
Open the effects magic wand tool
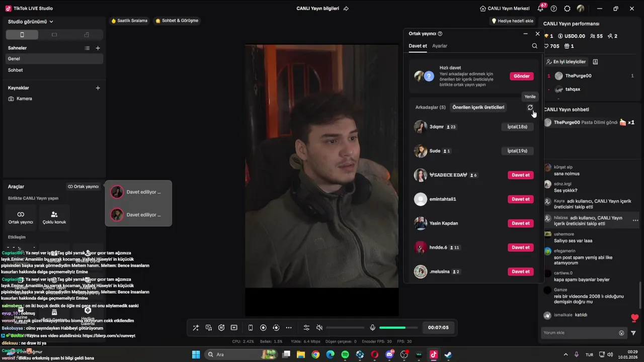tap(196, 328)
